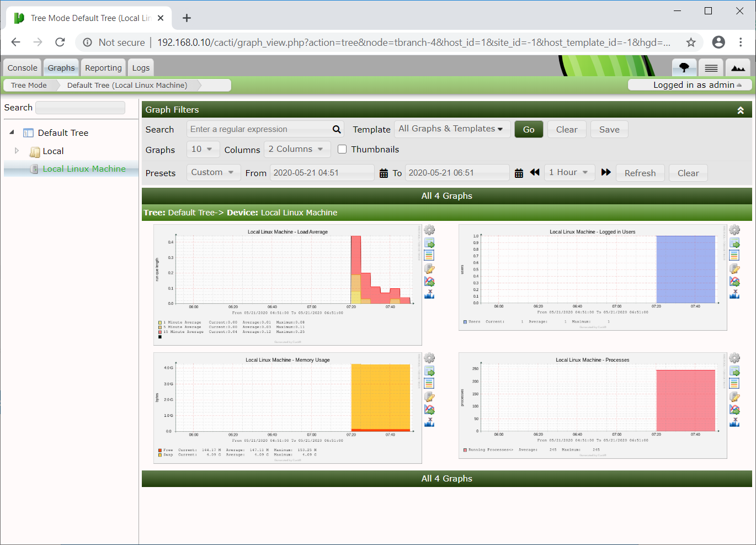Viewport: 756px width, 545px height.
Task: Switch to list view icon in header
Action: click(x=711, y=67)
